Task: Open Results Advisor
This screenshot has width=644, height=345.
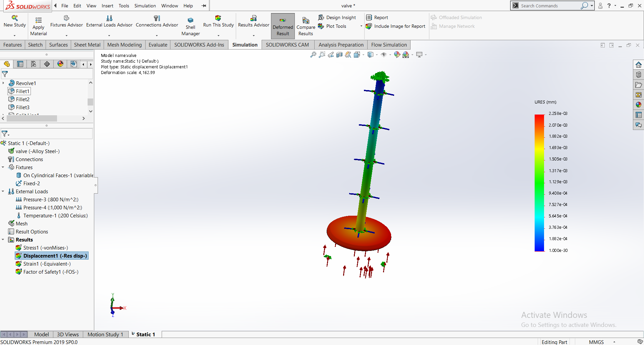Action: click(254, 21)
